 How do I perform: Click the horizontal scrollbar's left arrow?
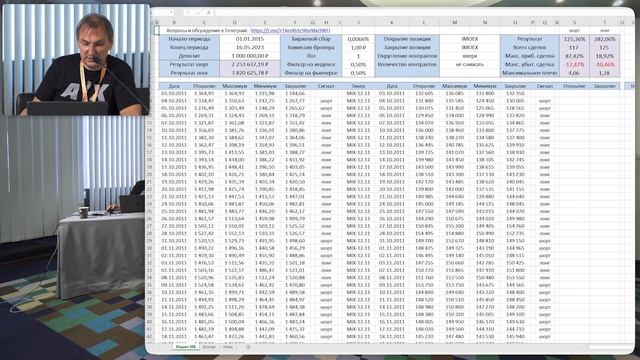pyautogui.click(x=586, y=347)
